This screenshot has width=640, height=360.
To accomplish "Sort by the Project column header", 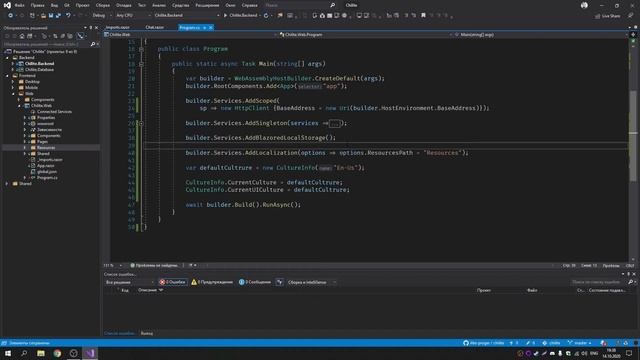I will (x=484, y=290).
